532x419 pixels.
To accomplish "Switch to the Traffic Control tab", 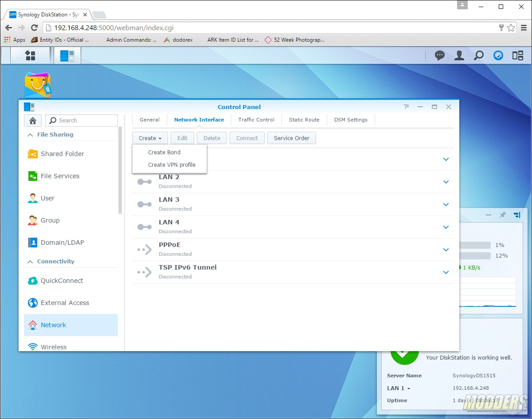I will point(256,120).
